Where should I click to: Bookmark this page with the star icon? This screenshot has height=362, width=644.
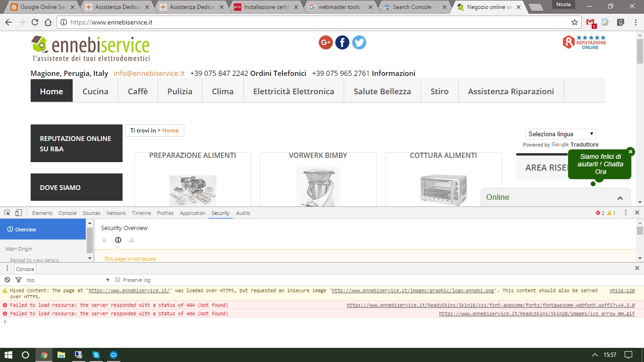coord(575,22)
